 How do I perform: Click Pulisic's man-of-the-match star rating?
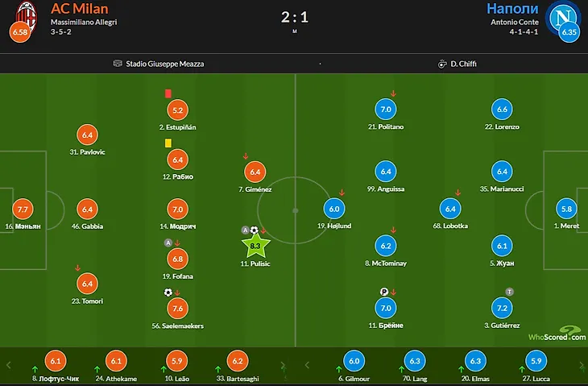click(255, 244)
